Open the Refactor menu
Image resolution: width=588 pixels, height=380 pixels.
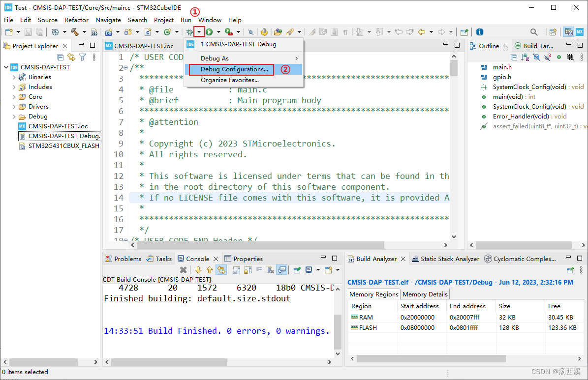[x=76, y=20]
